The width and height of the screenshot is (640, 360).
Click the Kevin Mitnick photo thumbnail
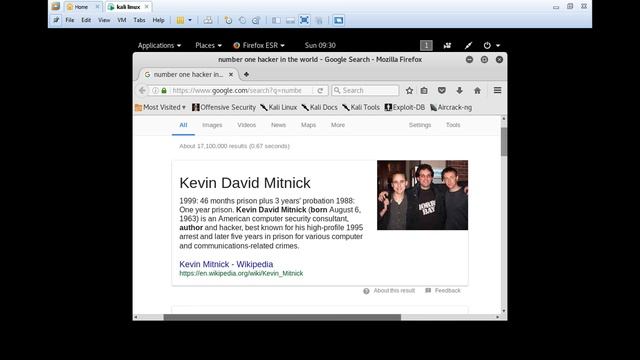(422, 195)
